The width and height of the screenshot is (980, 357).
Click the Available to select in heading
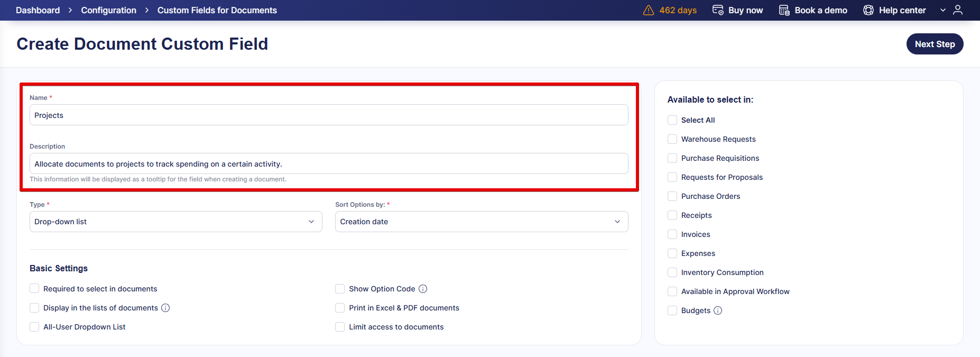tap(710, 99)
